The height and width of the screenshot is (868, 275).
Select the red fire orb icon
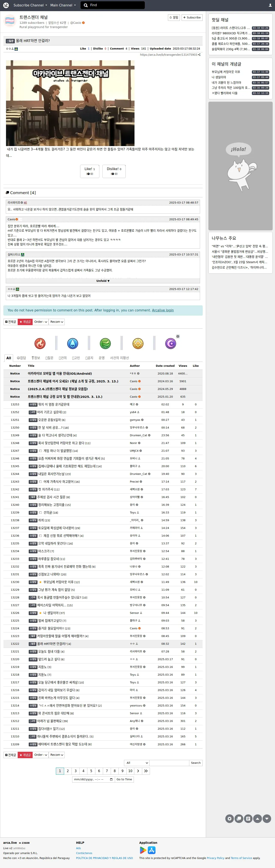tap(40, 343)
